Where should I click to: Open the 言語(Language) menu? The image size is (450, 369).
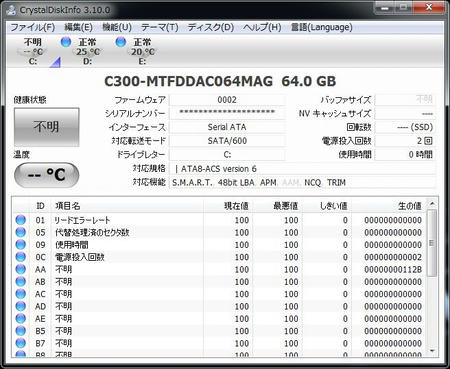point(321,27)
